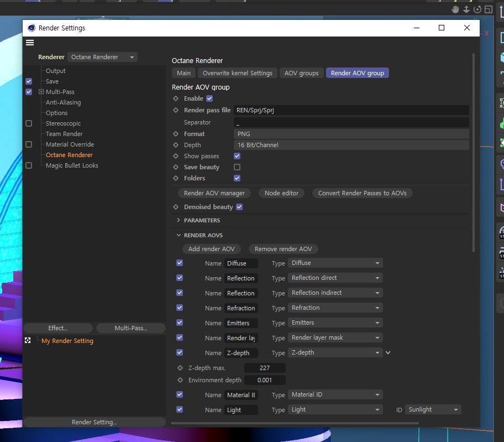Click the Remove render AOV button
This screenshot has width=504, height=442.
coord(283,249)
